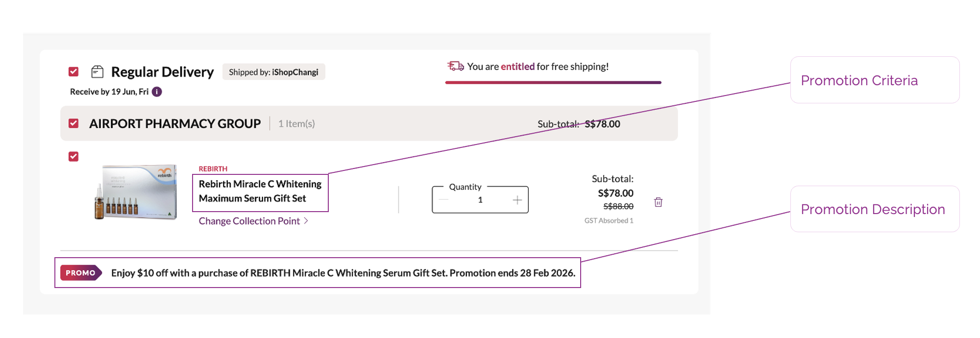The height and width of the screenshot is (338, 980).
Task: Click the quantity number field
Action: pyautogui.click(x=480, y=200)
